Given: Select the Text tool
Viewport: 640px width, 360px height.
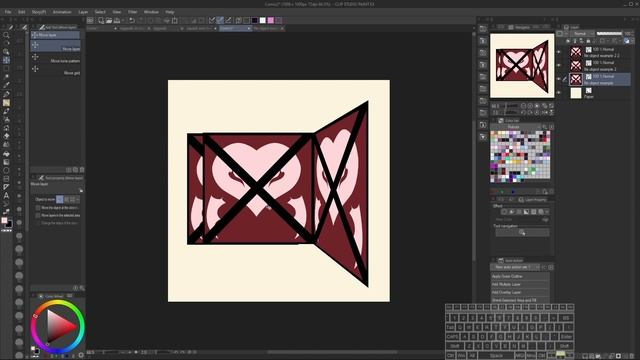Looking at the screenshot, I should coord(6,196).
